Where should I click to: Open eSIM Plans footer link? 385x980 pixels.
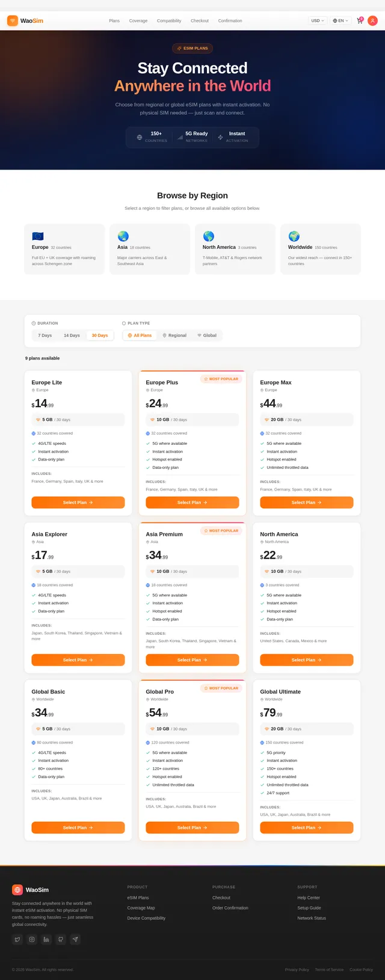[138, 898]
